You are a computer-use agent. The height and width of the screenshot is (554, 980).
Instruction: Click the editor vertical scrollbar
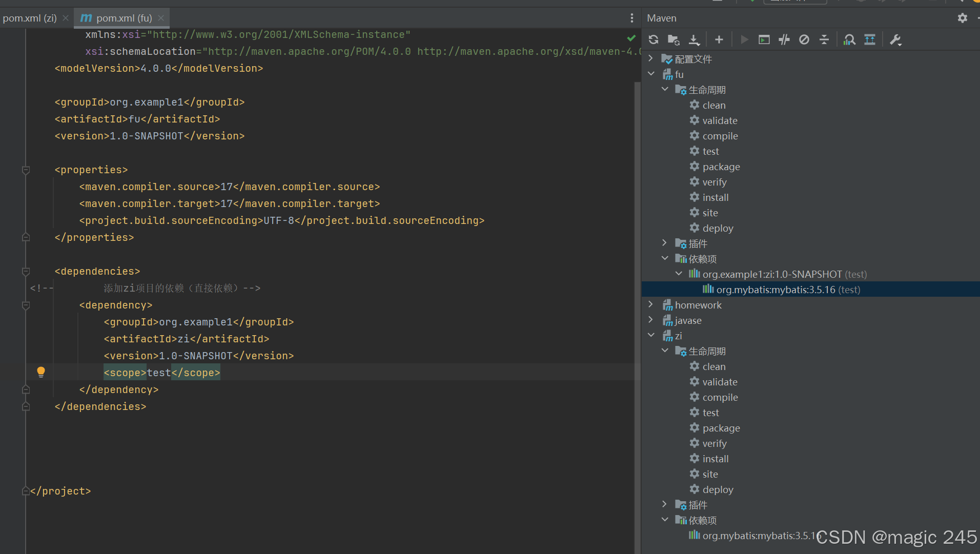(638, 318)
